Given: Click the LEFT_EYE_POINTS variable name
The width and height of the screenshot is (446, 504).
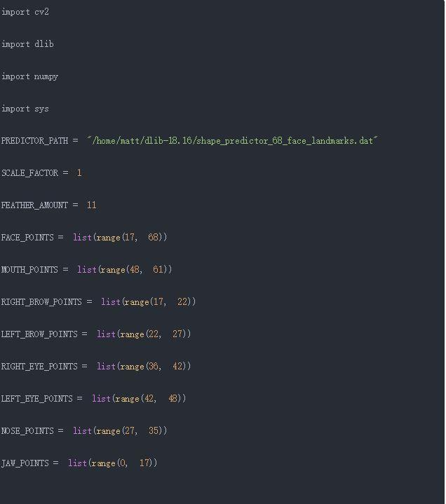Looking at the screenshot, I should click(x=36, y=399).
